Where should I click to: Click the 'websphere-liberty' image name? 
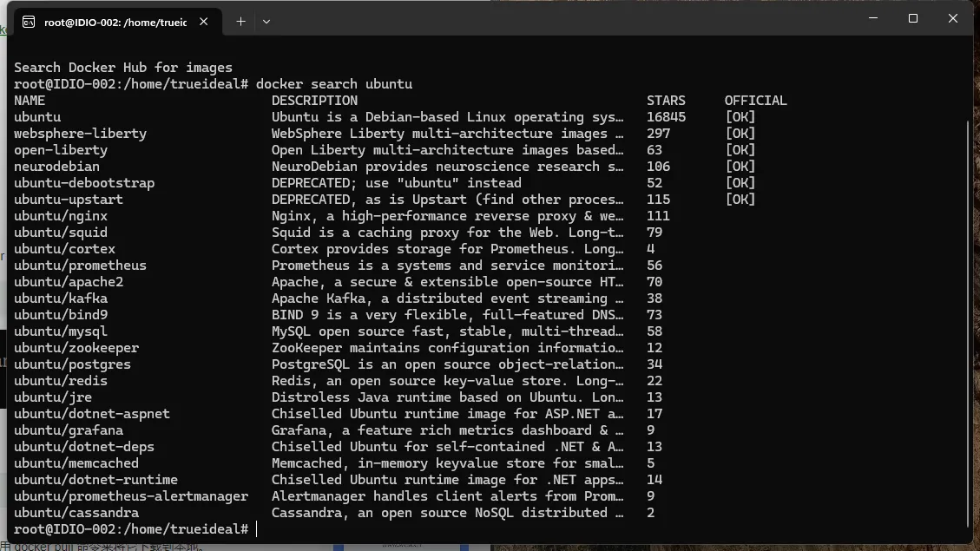point(80,134)
